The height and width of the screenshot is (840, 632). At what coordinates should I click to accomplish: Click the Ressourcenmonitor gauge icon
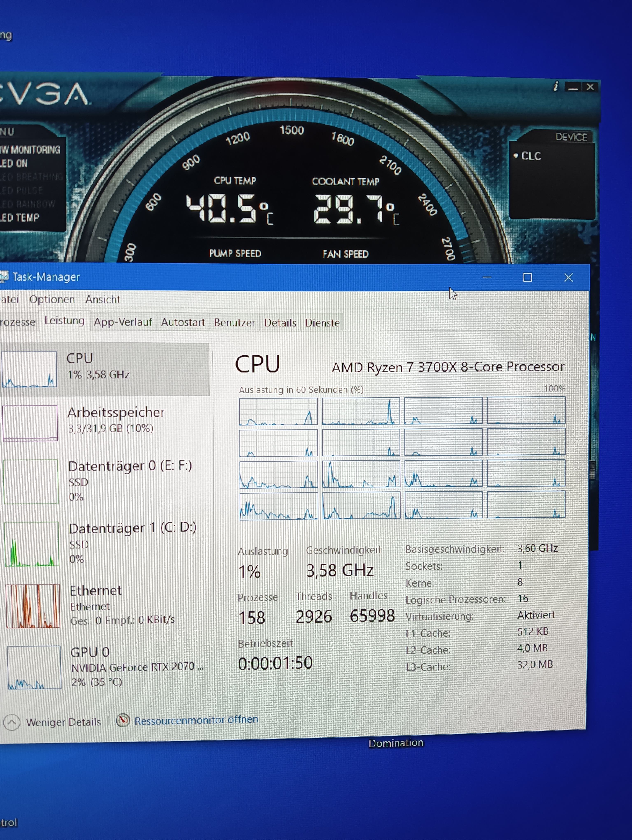123,720
